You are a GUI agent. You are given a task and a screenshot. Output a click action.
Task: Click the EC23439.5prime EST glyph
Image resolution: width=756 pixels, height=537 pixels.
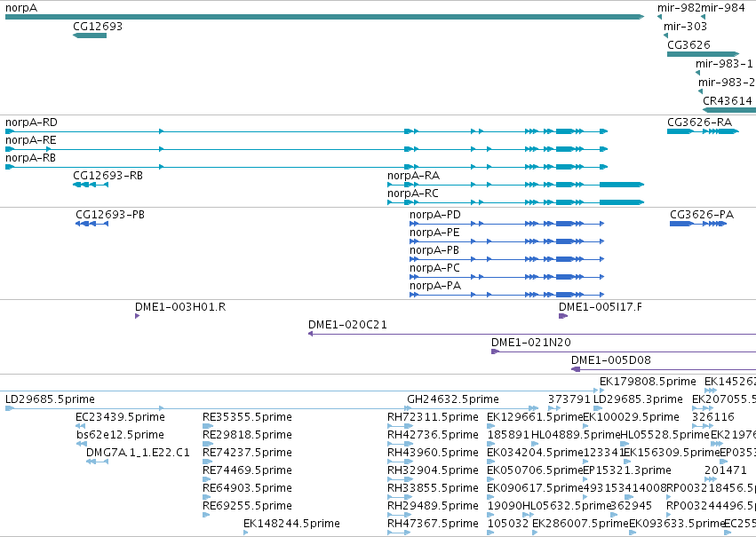pyautogui.click(x=81, y=426)
